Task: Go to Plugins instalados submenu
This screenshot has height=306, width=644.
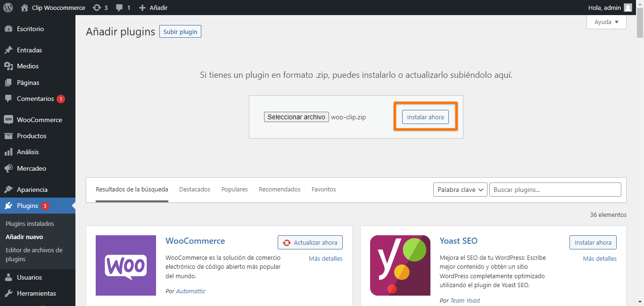Action: pyautogui.click(x=30, y=224)
